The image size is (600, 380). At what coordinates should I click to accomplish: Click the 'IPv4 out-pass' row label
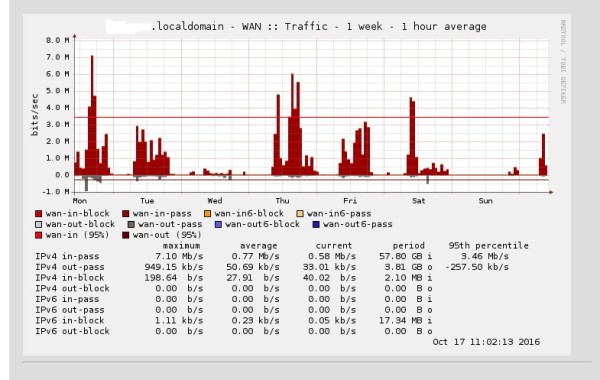pos(70,267)
